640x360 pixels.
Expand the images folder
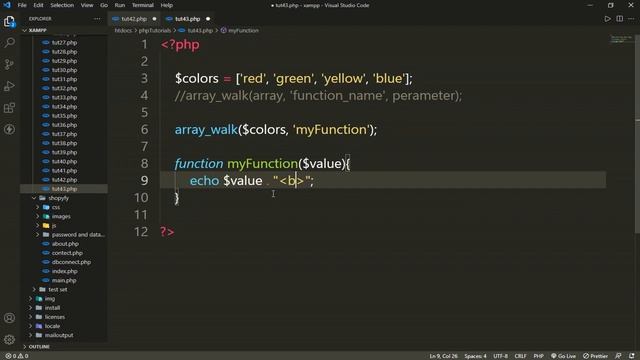coord(38,216)
